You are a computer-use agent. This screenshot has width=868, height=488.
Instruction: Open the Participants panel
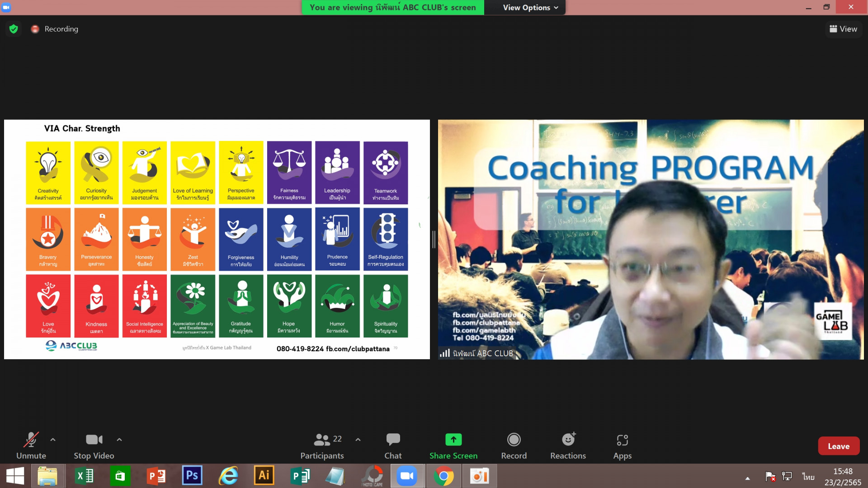322,446
